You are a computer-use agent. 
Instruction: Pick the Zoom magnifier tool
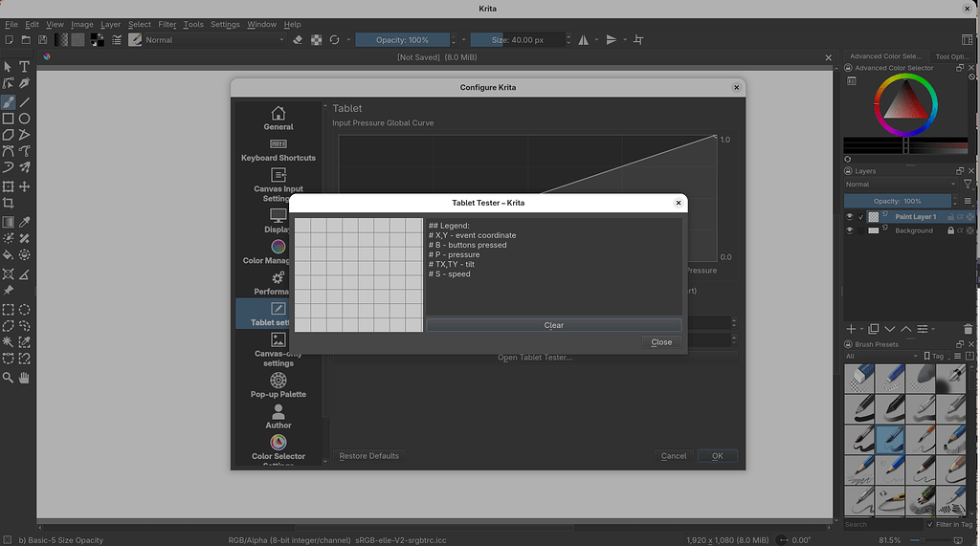click(x=8, y=378)
